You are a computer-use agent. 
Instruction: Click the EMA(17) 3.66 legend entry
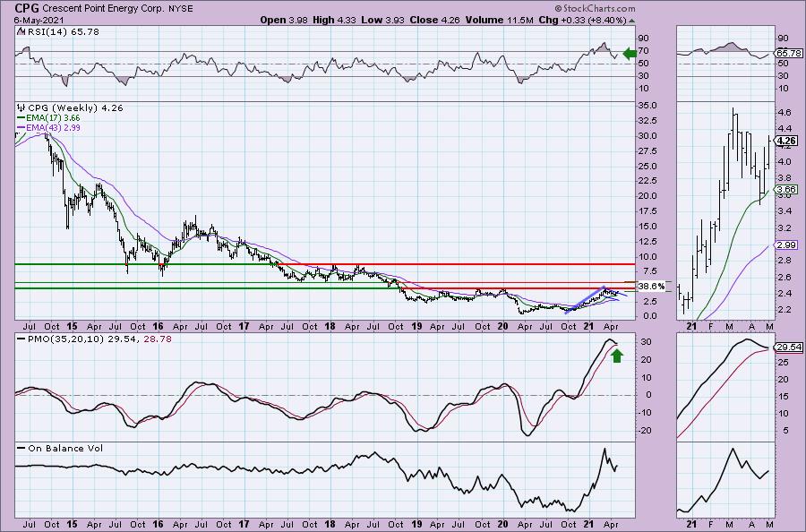[53, 117]
